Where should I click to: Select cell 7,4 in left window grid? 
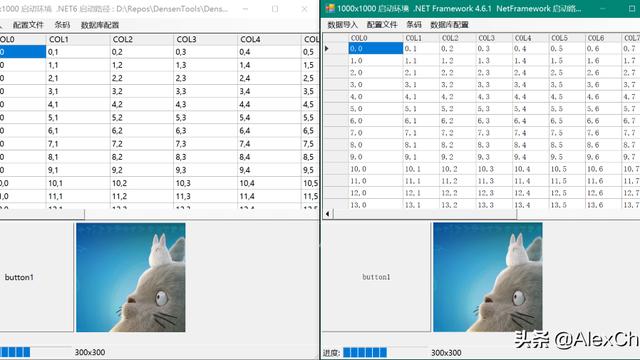[x=269, y=144]
